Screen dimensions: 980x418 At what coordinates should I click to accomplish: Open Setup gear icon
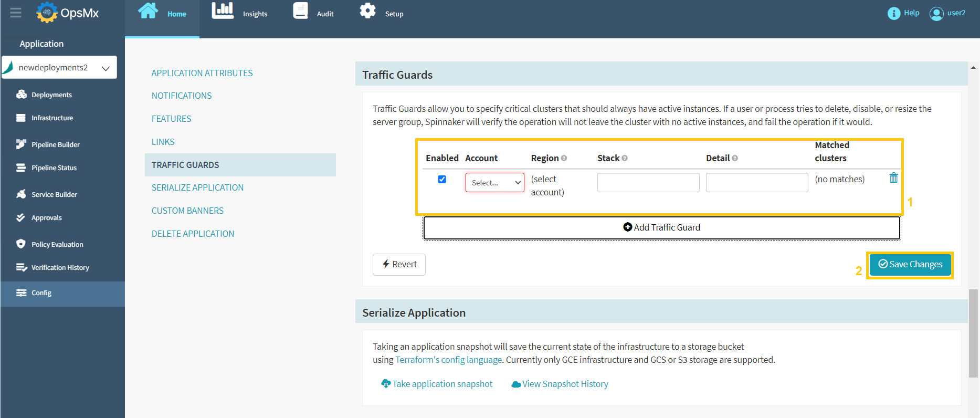367,11
